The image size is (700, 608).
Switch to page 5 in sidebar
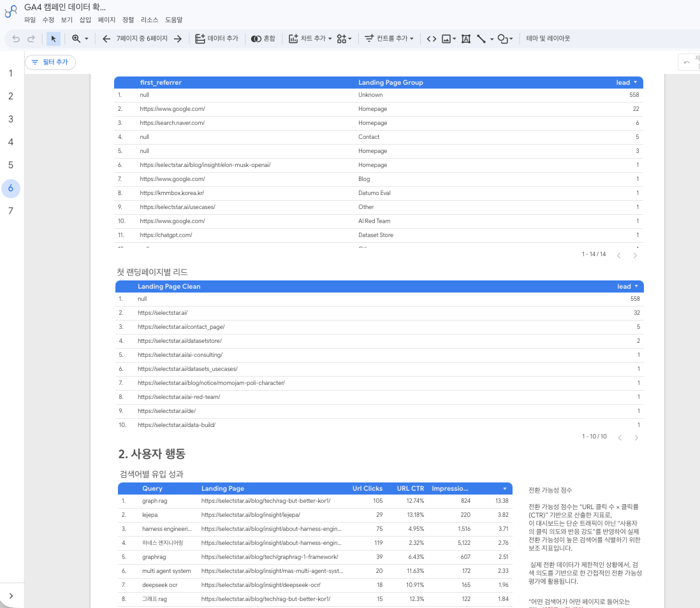tap(11, 165)
